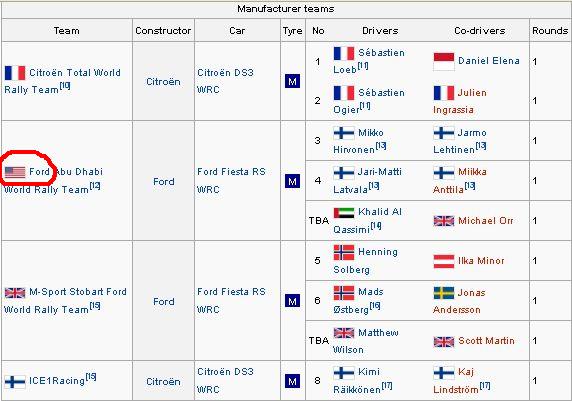The width and height of the screenshot is (572, 401).
Task: Click the UAE flag beside Khalid Al Qassimi
Action: point(344,212)
